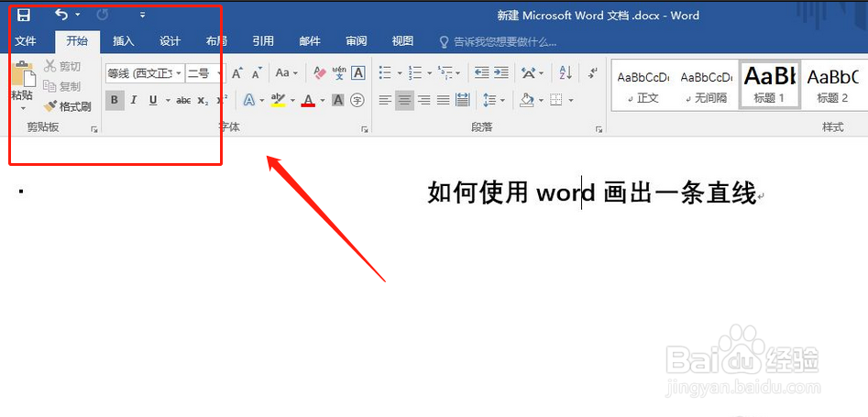
Task: Open the Underline style dropdown arrow
Action: pos(168,101)
